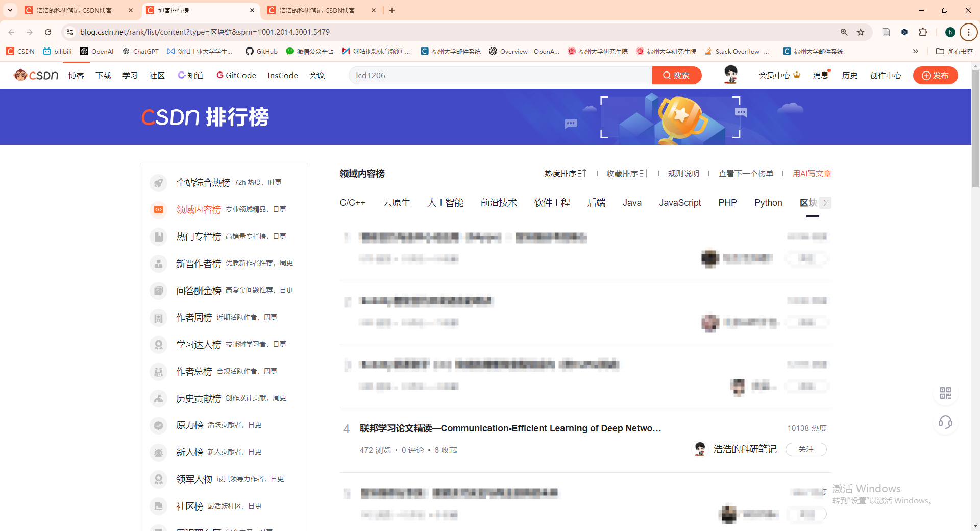Screen dimensions: 980x531
Task: Follow 浩浩的科研笔记 with 关注 button
Action: (806, 449)
